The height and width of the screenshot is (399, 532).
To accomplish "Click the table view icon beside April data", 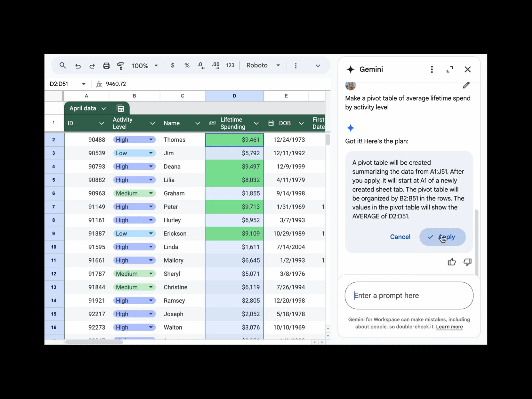I will click(120, 108).
